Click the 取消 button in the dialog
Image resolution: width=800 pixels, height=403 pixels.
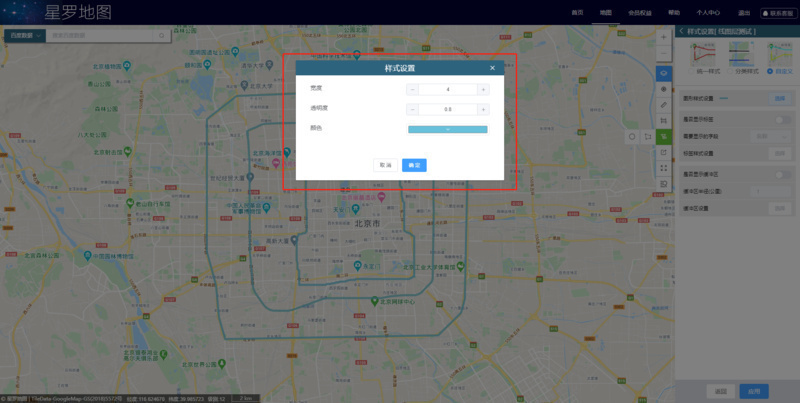coord(385,165)
